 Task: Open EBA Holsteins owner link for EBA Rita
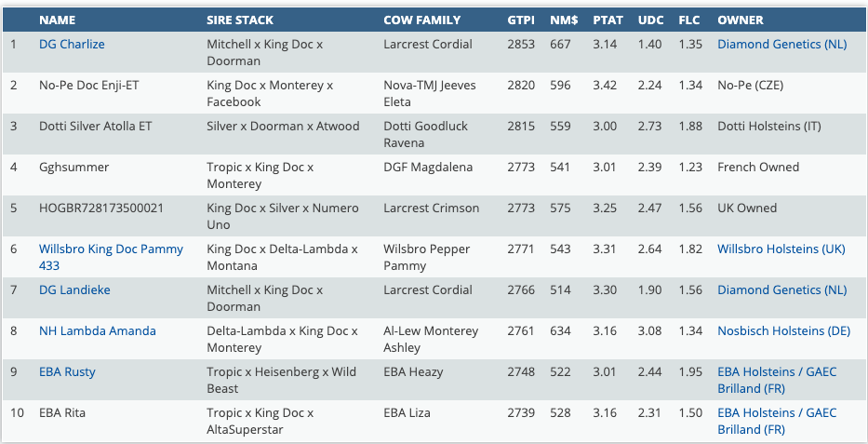pos(776,413)
